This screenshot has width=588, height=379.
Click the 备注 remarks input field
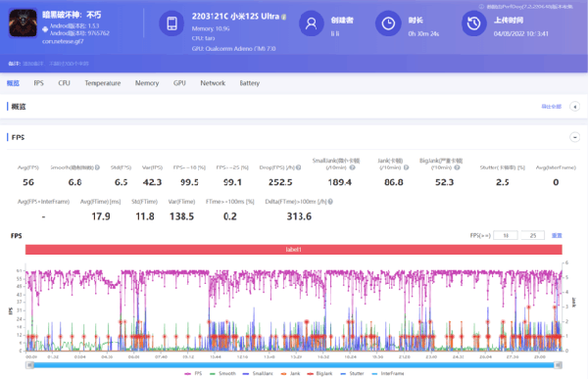tap(56, 64)
